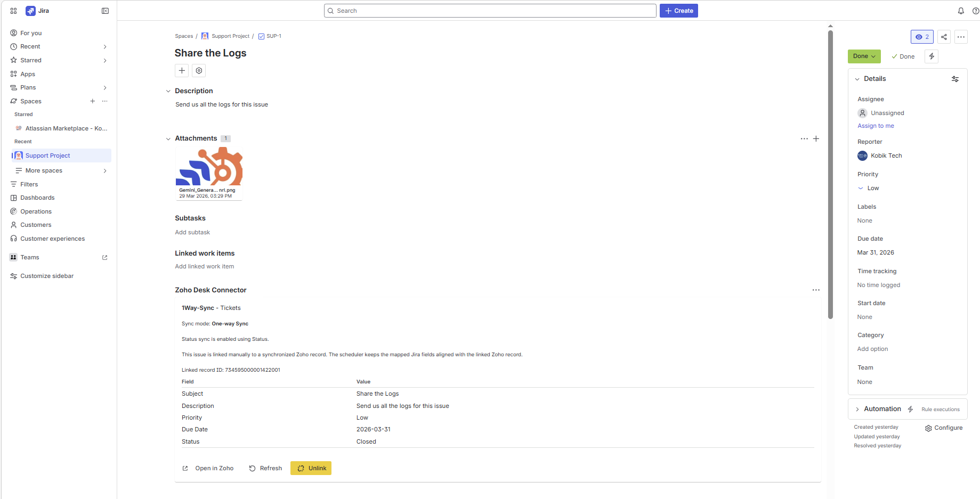
Task: Toggle watching via the eye icon
Action: click(922, 37)
